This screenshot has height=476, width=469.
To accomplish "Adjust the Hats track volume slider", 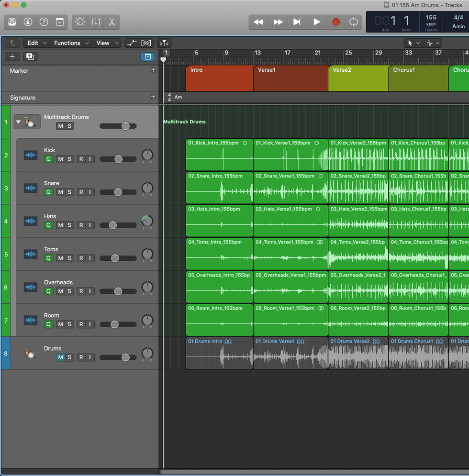I will pyautogui.click(x=113, y=225).
